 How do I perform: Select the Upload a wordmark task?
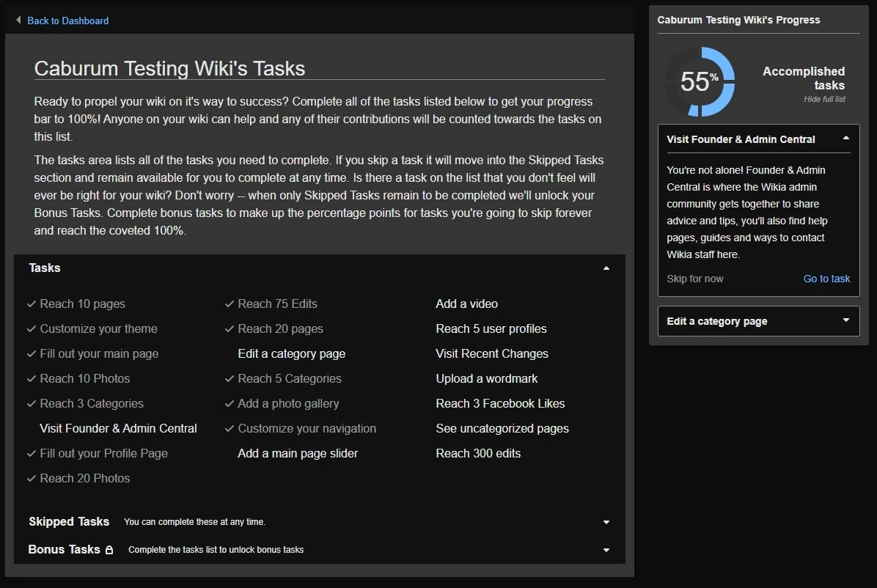486,378
